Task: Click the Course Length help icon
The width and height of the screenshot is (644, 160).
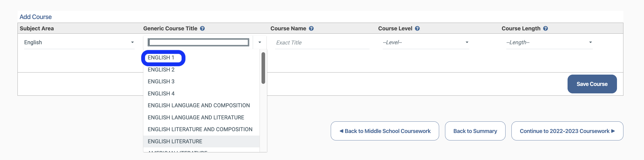Action: click(x=545, y=29)
